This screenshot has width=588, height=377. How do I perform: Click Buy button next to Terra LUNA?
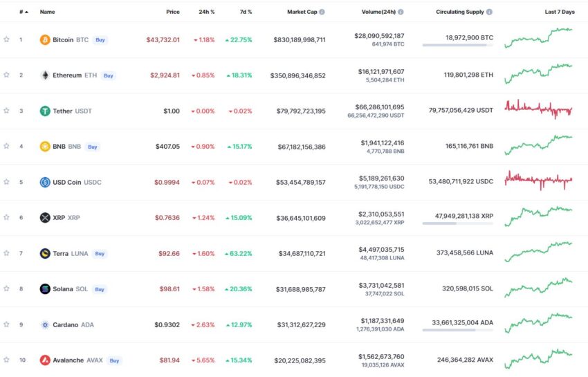100,254
